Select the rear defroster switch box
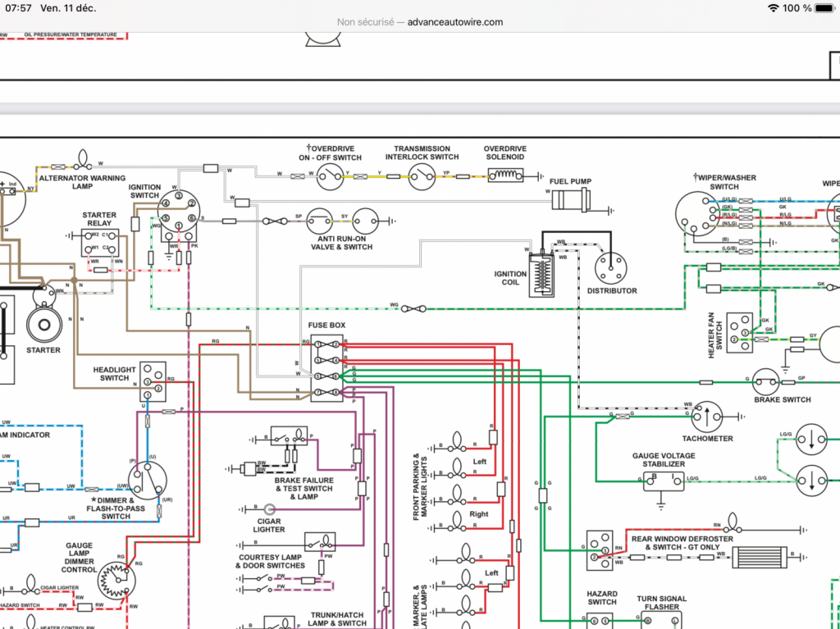840x629 pixels. coord(600,550)
